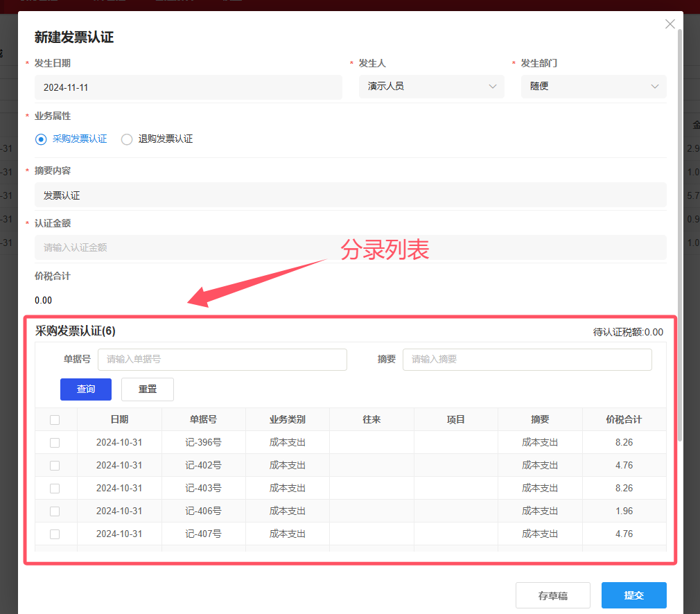Click the 认证金额 input box
700x614 pixels.
coord(350,247)
